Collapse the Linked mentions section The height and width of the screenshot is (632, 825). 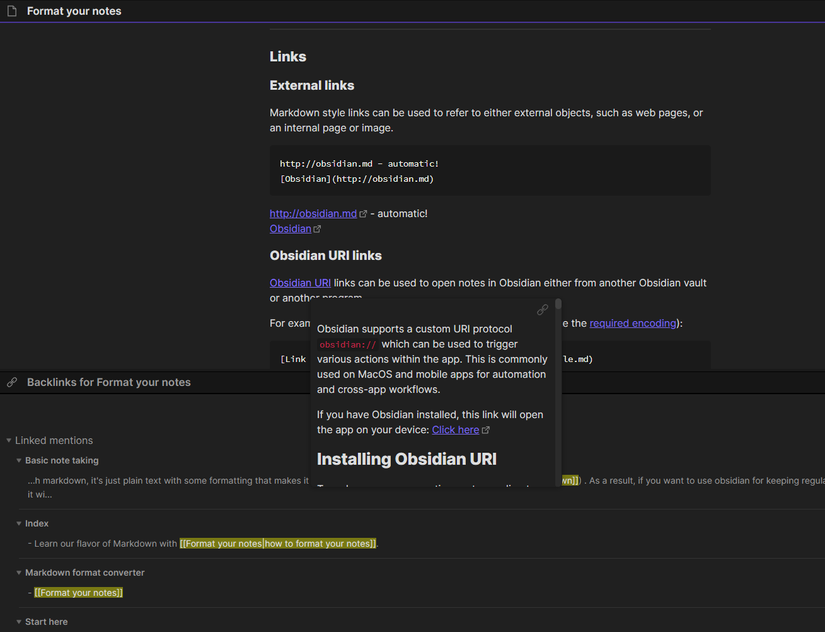[x=9, y=441]
